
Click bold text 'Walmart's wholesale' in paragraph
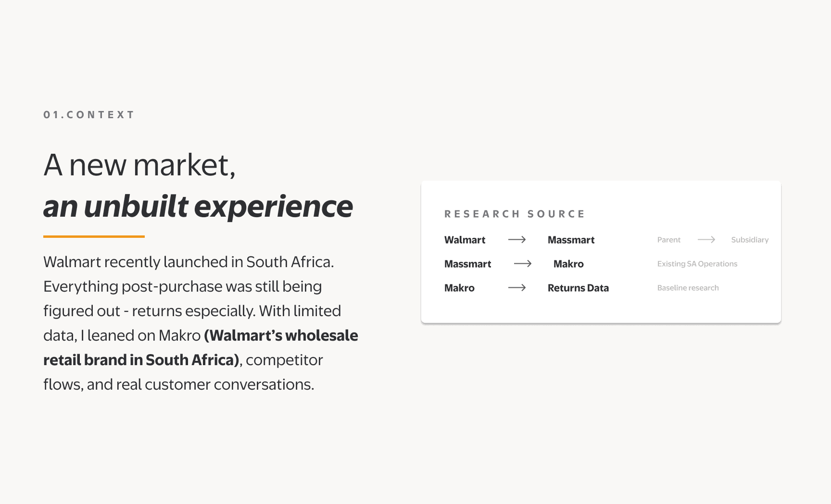pos(281,335)
